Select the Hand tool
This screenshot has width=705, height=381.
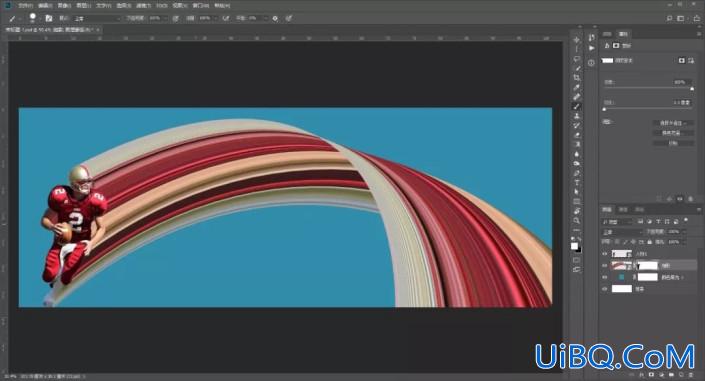(x=577, y=211)
